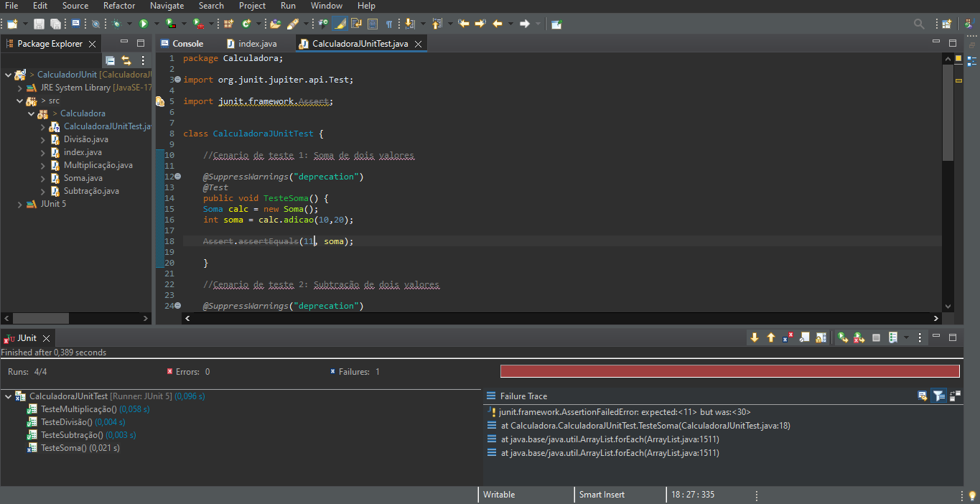Click the main toolbar search magnifier
The image size is (980, 504).
pyautogui.click(x=919, y=24)
